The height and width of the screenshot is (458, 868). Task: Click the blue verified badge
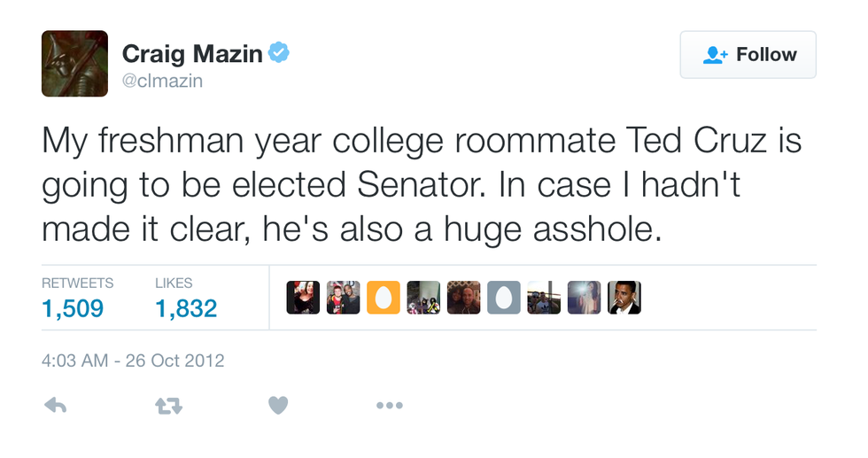[x=280, y=53]
